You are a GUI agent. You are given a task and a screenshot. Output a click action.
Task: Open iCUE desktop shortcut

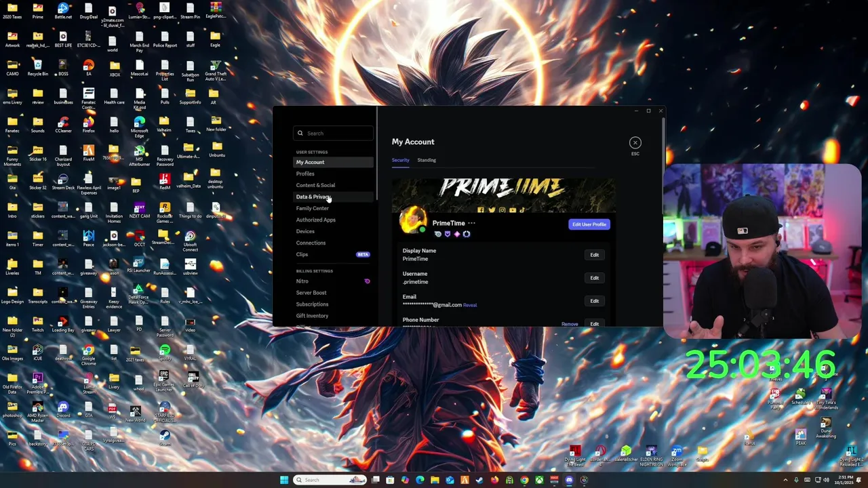(37, 352)
